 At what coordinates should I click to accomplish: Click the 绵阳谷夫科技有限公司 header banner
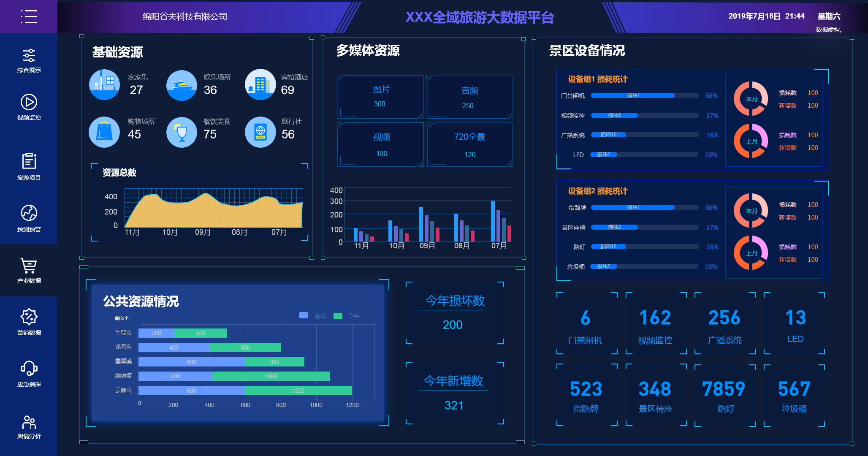coord(184,16)
